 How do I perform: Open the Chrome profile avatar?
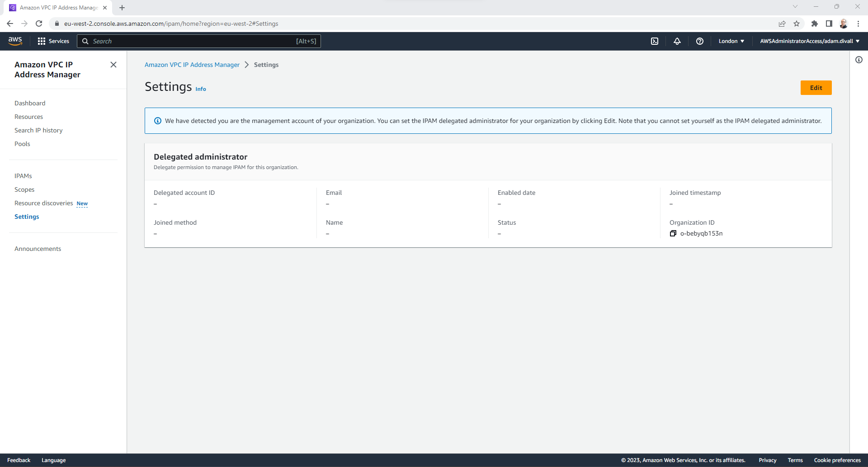844,24
